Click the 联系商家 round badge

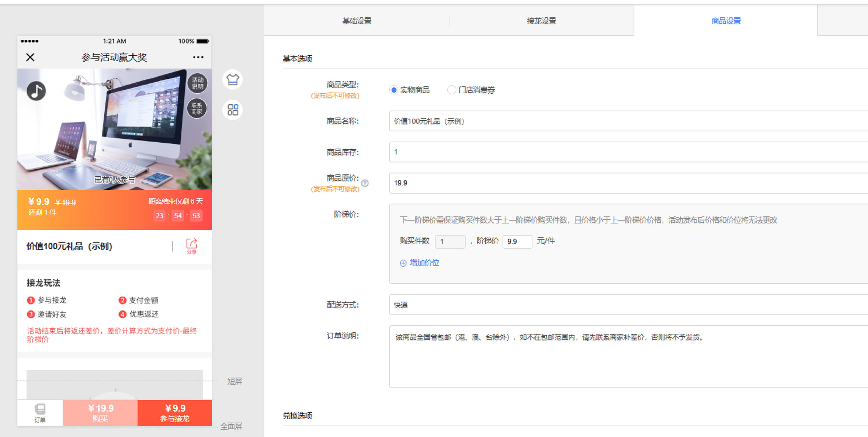click(197, 108)
